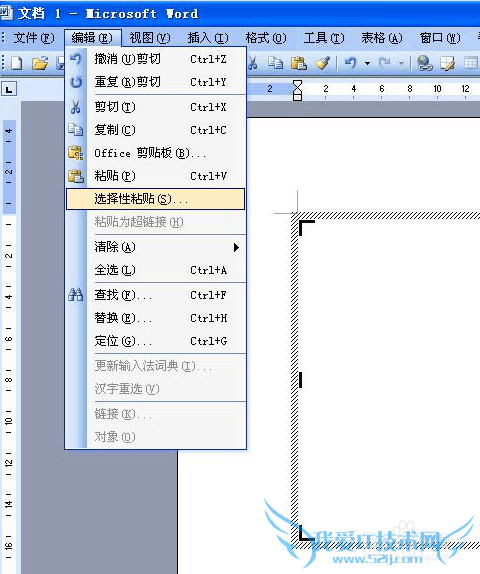
Task: Open the 窗口(W) menu
Action: 440,38
